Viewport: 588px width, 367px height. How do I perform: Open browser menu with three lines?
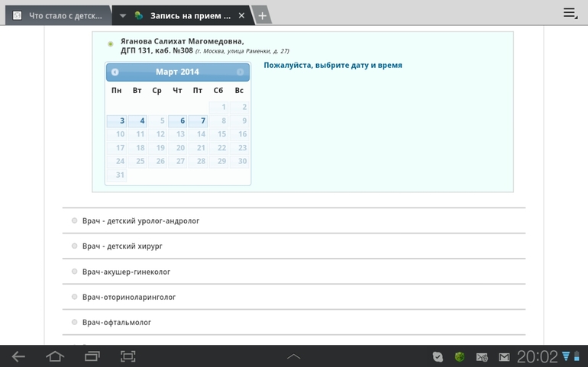[x=570, y=13]
